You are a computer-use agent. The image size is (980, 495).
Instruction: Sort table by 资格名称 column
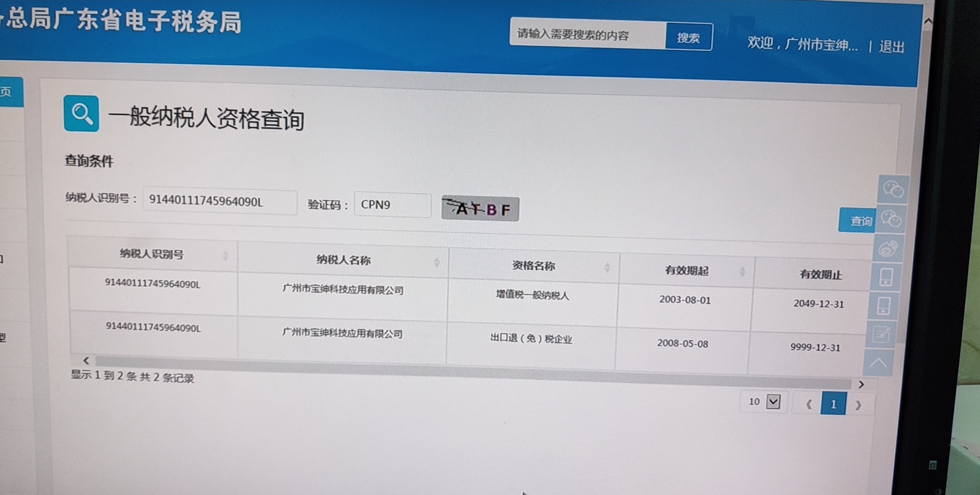coord(607,268)
